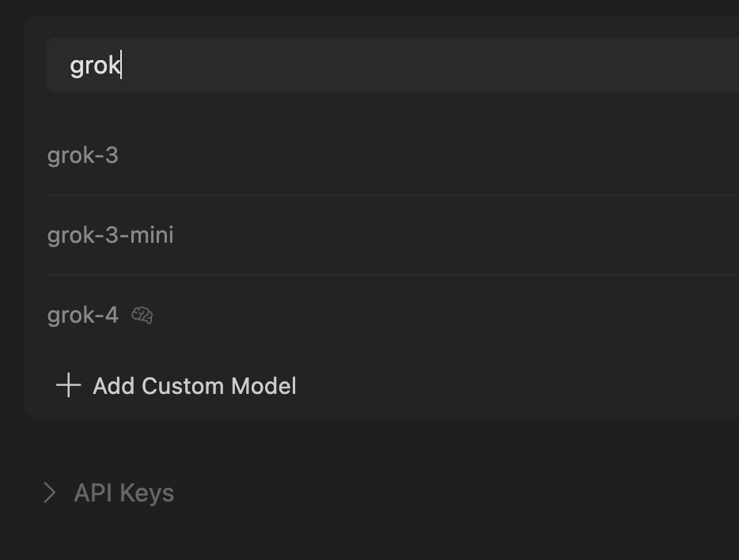The image size is (739, 560).
Task: Select the grok-4 model entry
Action: pyautogui.click(x=83, y=316)
